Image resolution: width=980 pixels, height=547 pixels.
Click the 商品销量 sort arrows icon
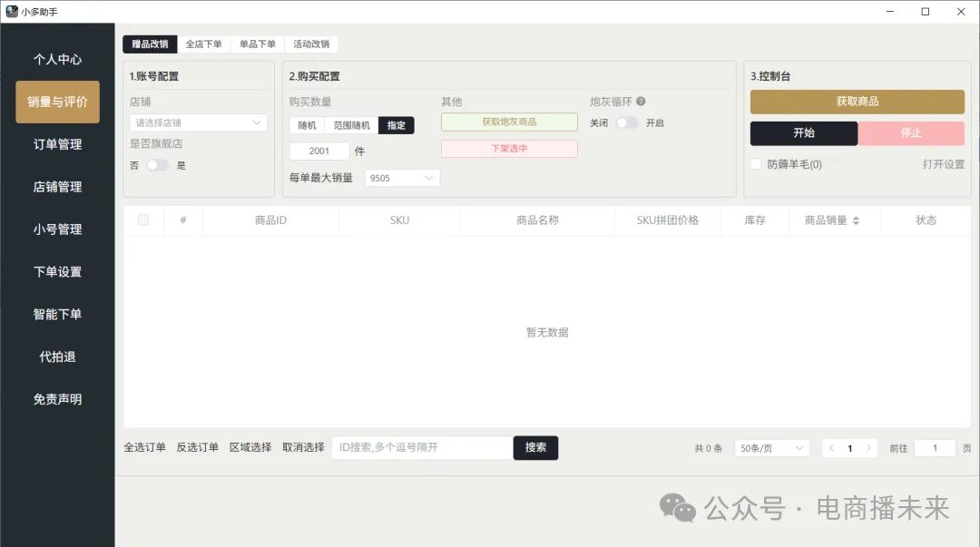[856, 220]
